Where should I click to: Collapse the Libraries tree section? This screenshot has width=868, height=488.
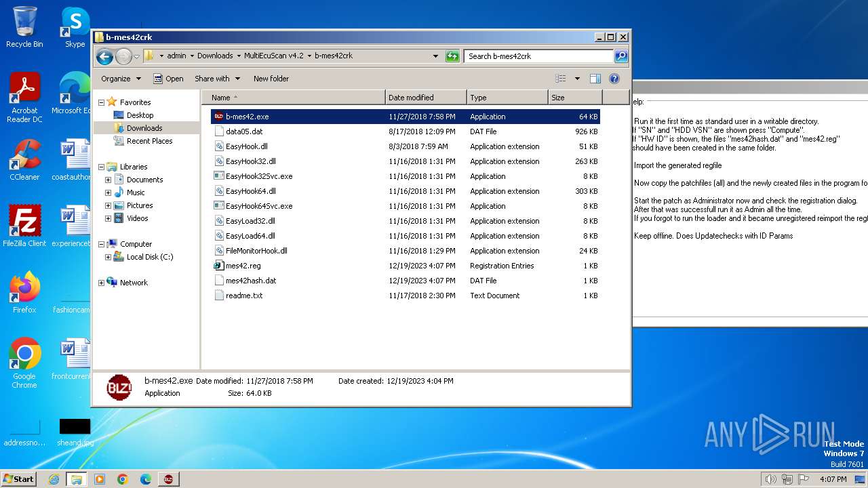point(102,167)
